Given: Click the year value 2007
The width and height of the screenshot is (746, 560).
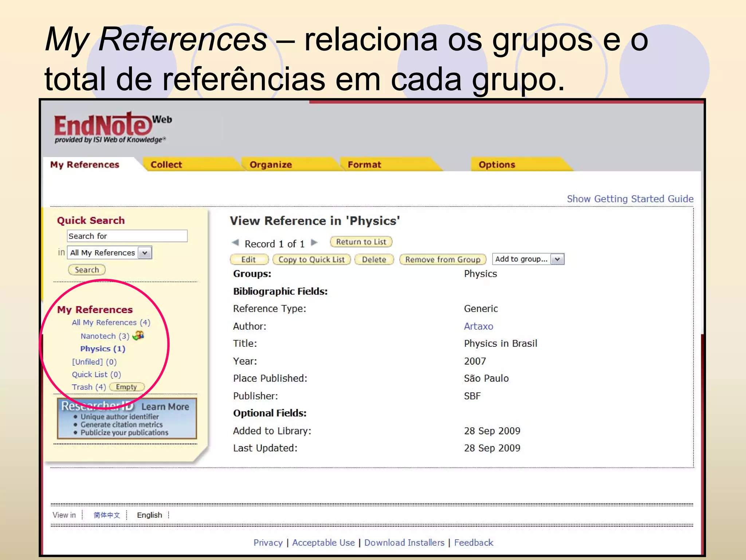Looking at the screenshot, I should (475, 361).
